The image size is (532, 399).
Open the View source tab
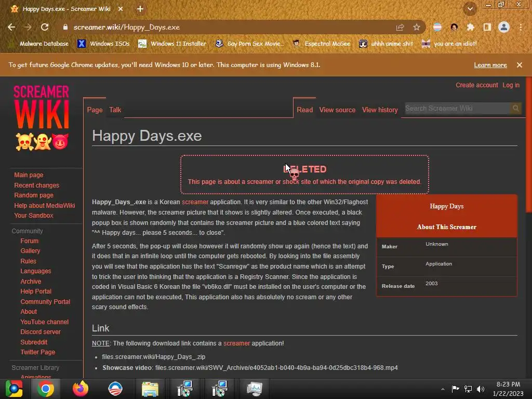pyautogui.click(x=337, y=110)
